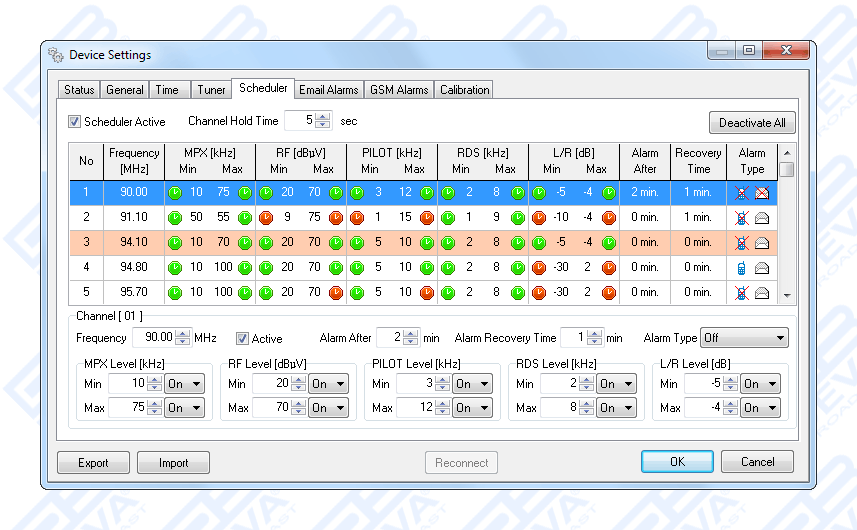Toggle the Scheduler Active checkbox
This screenshot has width=857, height=530.
click(x=74, y=122)
